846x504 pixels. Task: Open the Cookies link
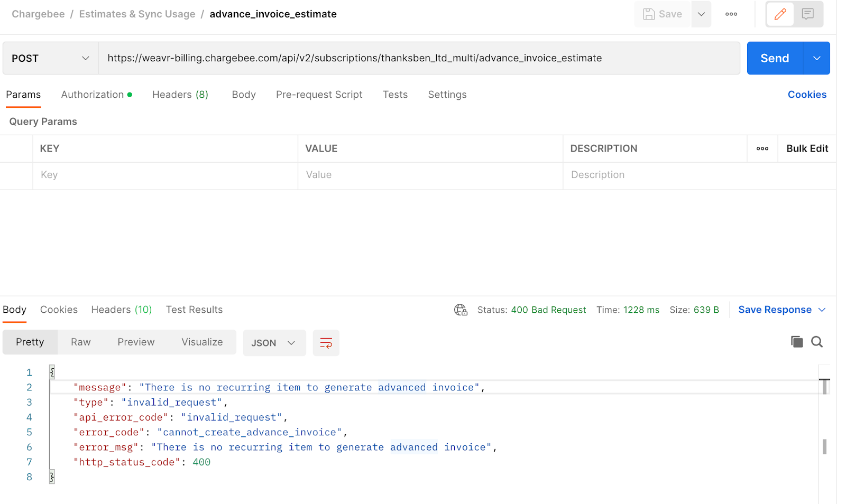pos(807,95)
